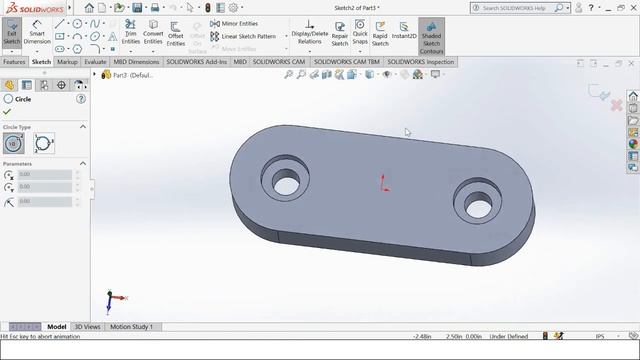Select the center-point Circle type

[13, 143]
